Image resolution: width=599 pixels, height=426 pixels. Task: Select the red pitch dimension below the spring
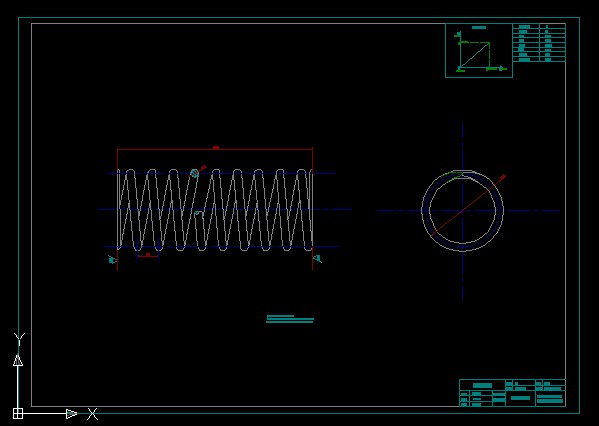point(147,255)
